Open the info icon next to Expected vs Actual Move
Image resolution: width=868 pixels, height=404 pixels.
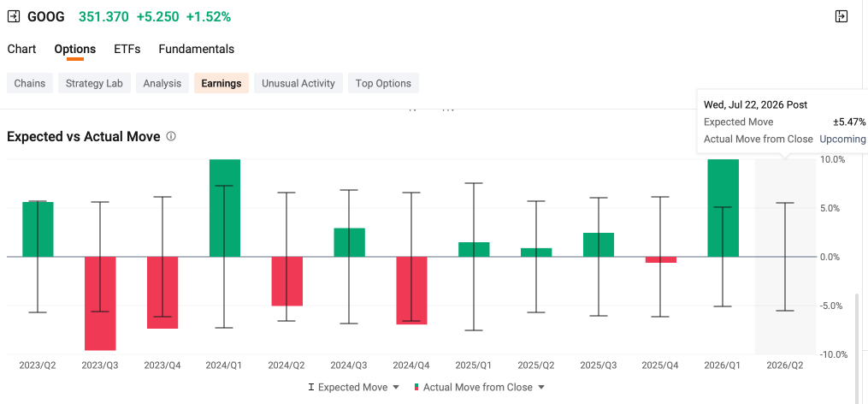click(x=171, y=136)
